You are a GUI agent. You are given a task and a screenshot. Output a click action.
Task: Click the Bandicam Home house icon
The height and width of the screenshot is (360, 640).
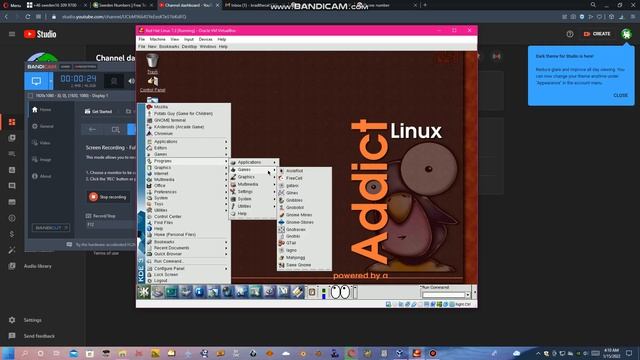35,109
